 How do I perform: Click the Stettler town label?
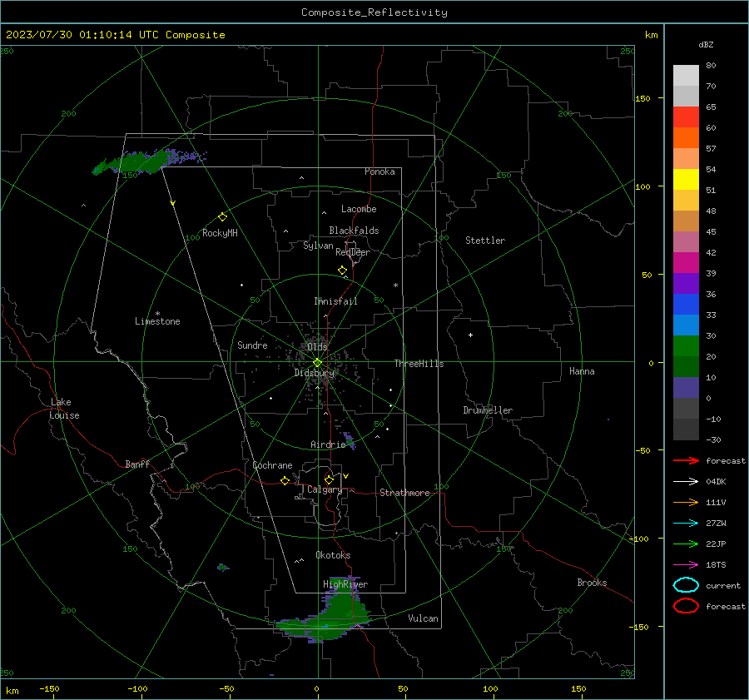(x=485, y=241)
